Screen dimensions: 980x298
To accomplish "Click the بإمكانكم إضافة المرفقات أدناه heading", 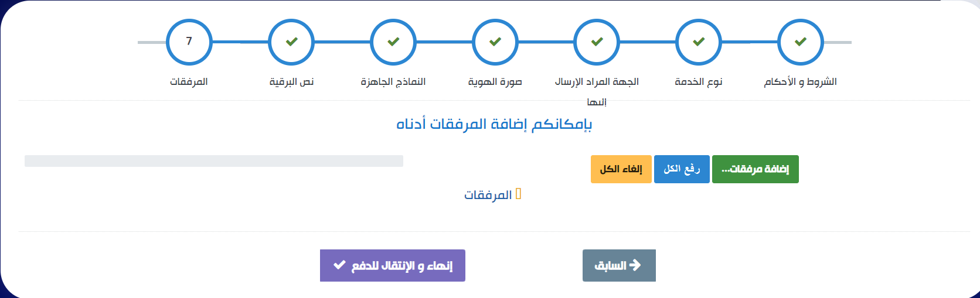I will 494,124.
